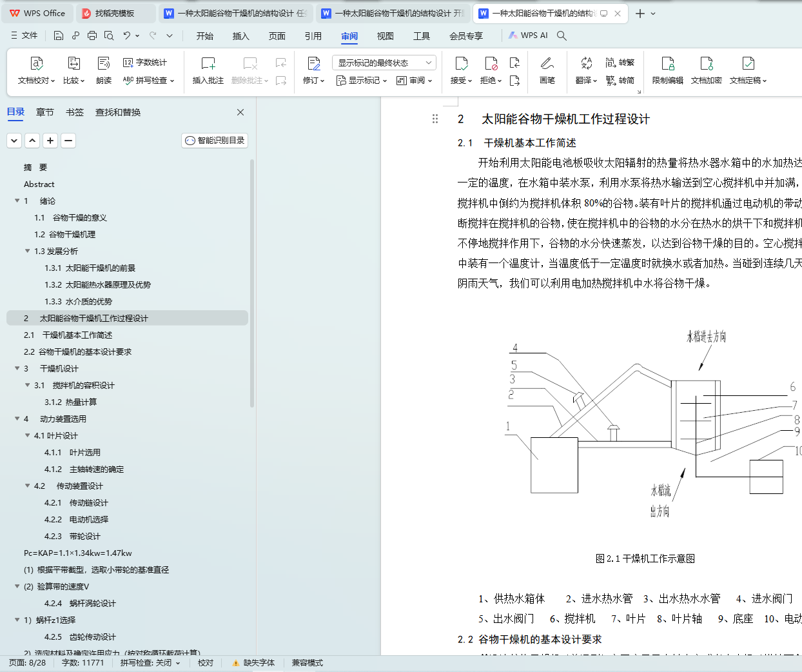The height and width of the screenshot is (672, 802).
Task: Open the 文档校对 proofreading tool
Action: tap(36, 71)
